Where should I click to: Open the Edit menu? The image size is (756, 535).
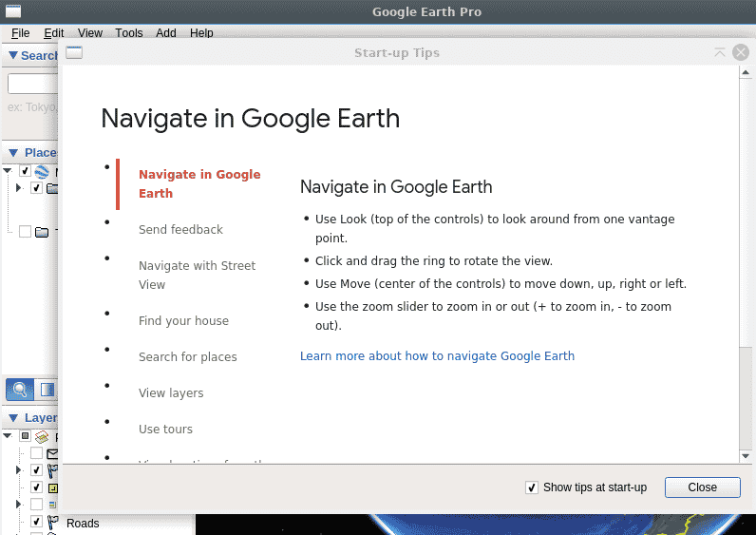(53, 33)
